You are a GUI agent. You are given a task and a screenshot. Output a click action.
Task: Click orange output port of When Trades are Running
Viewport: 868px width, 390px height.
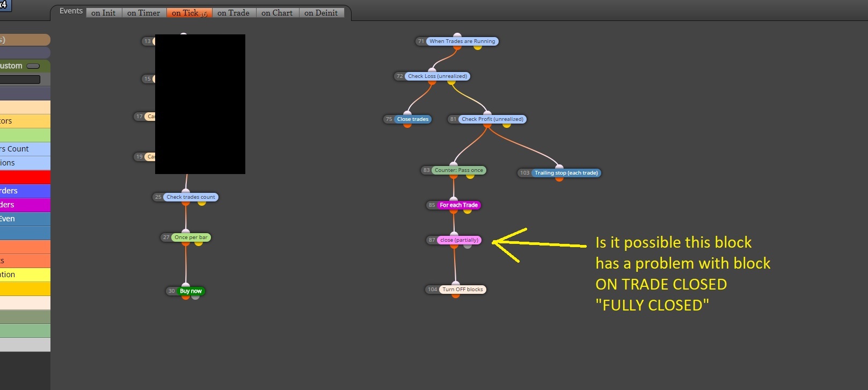pos(457,47)
